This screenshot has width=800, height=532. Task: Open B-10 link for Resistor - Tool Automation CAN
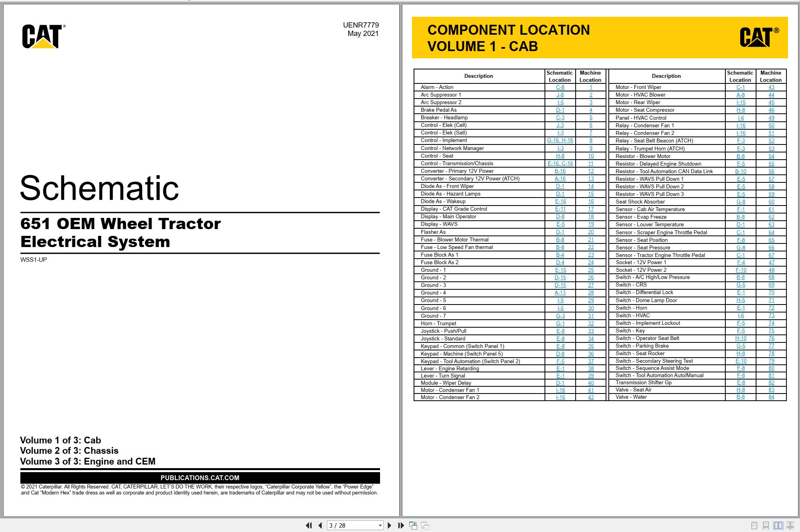(741, 171)
